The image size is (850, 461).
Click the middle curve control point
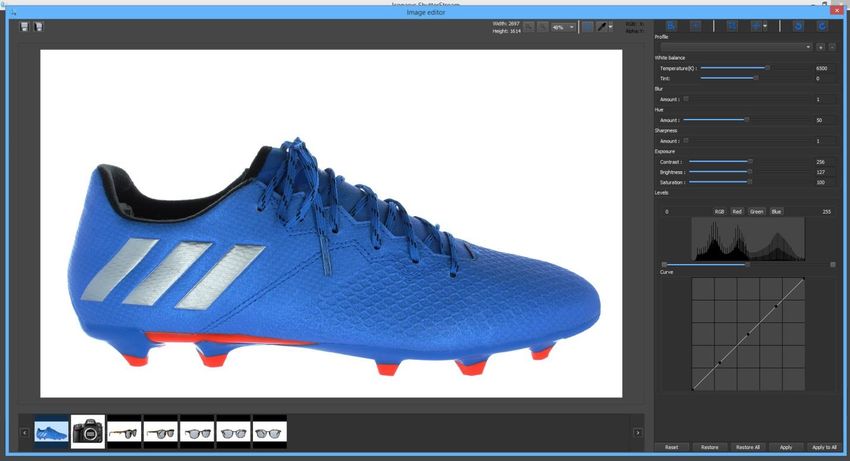pyautogui.click(x=748, y=334)
